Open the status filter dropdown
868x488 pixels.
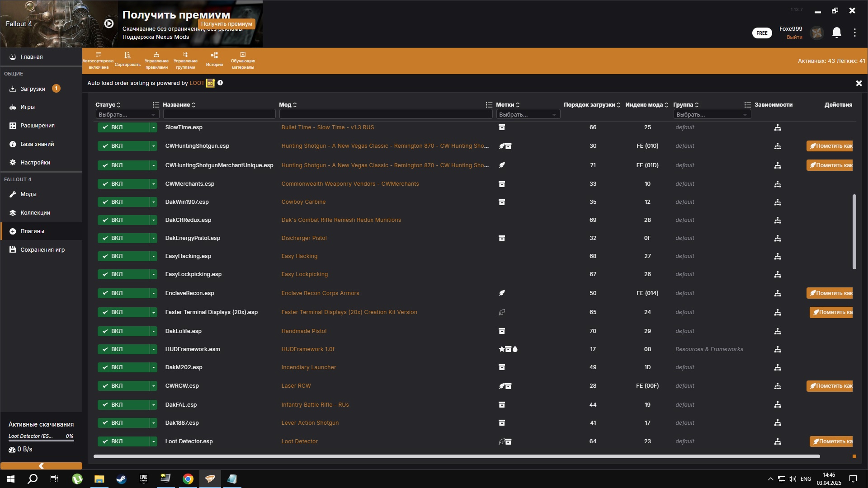(127, 115)
